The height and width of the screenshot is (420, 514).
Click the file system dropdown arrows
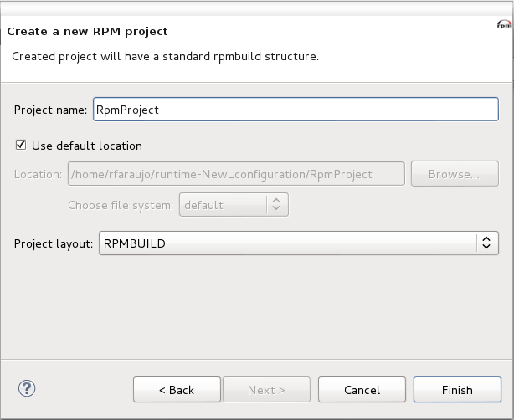coord(276,205)
